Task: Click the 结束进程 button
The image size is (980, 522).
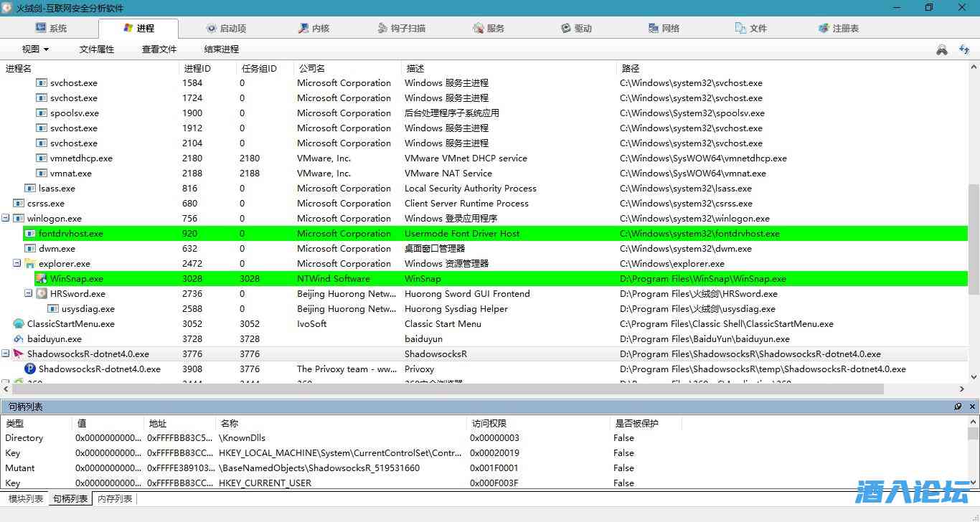Action: (222, 49)
